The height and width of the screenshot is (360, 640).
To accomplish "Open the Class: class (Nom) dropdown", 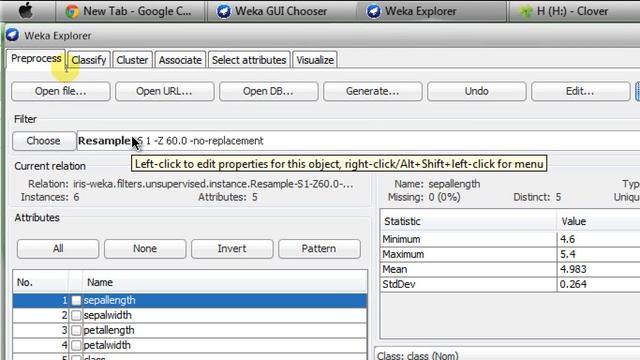I will coord(507,355).
